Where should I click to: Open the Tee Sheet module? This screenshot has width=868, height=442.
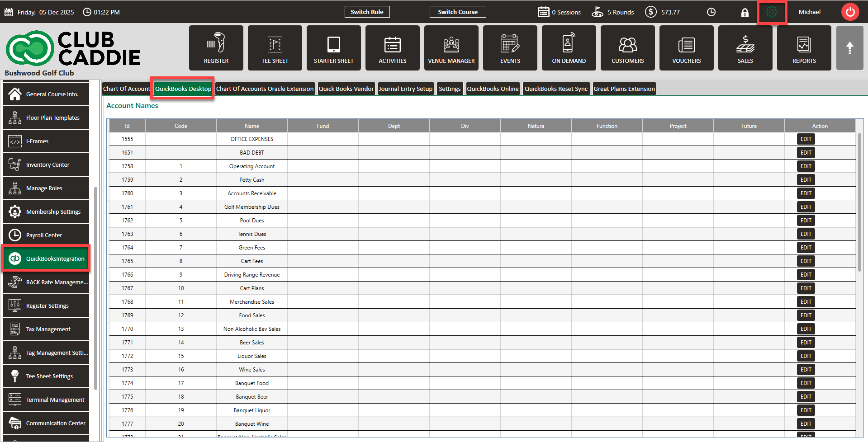(275, 48)
